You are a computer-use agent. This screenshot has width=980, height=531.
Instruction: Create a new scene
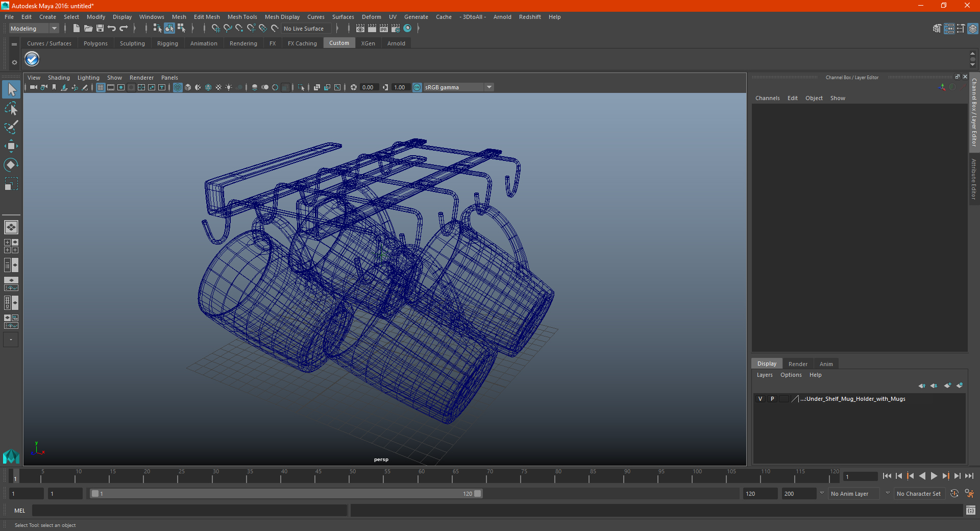click(x=76, y=29)
